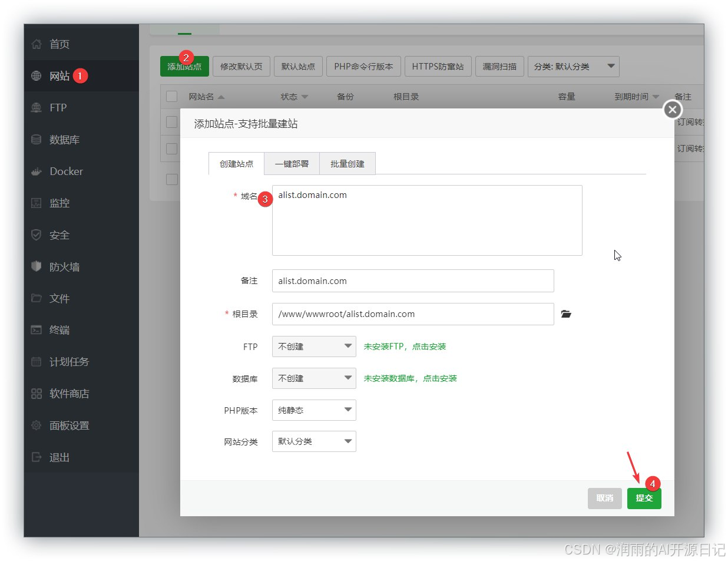The width and height of the screenshot is (728, 561).
Task: Open 文件 manager section
Action: point(59,299)
